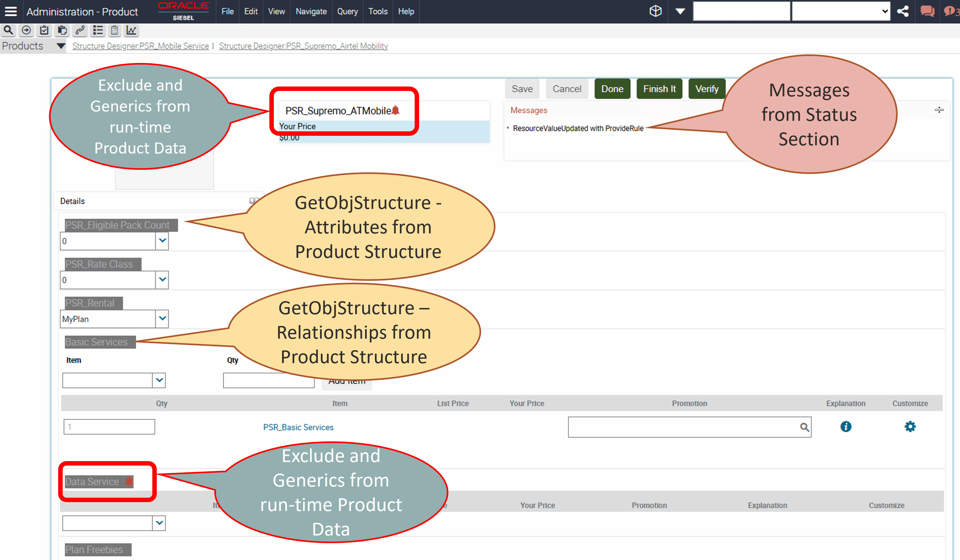The width and height of the screenshot is (960, 560).
Task: Click the copy-paste documents toolbar icon
Action: 62,30
